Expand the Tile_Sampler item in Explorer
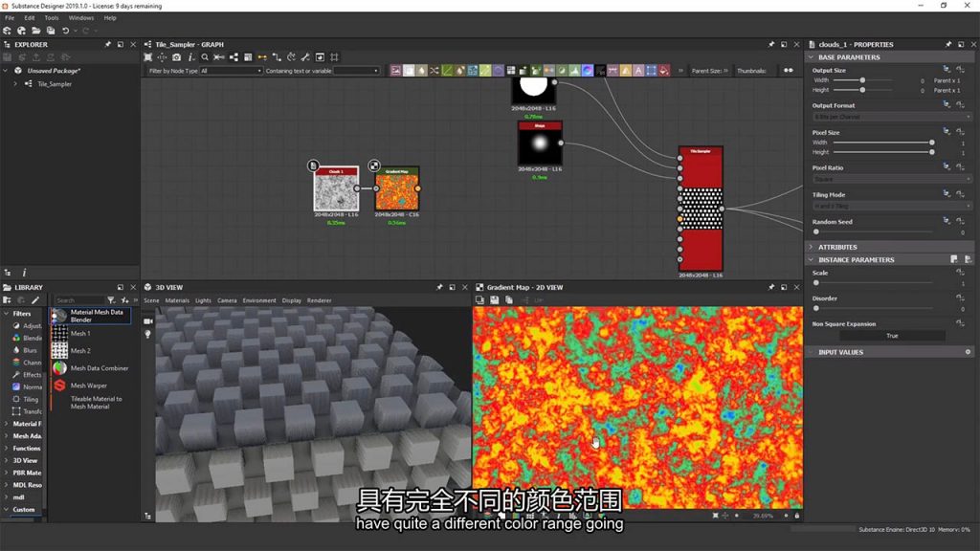The height and width of the screenshot is (551, 980). [15, 84]
